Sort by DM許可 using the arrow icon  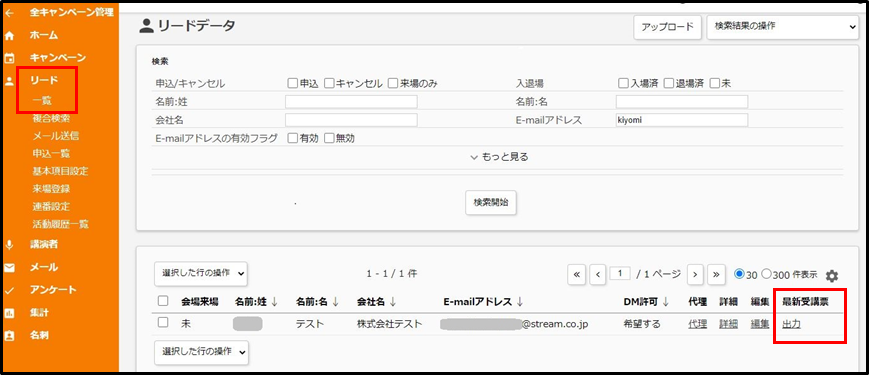tap(666, 302)
